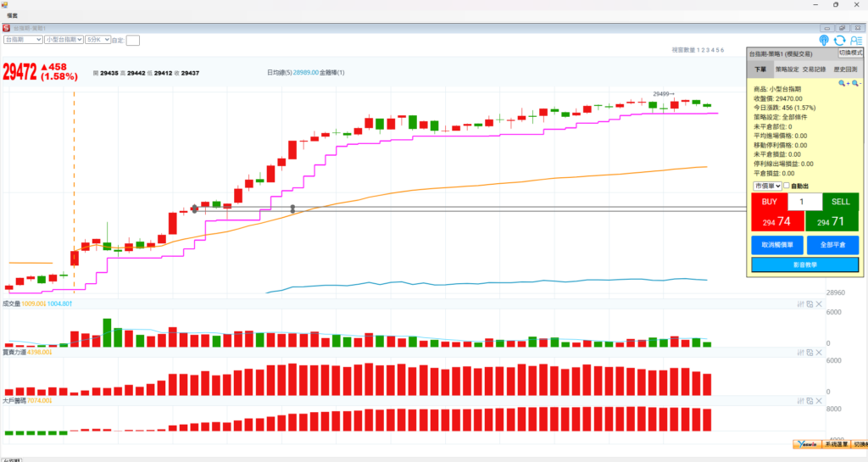This screenshot has height=462, width=868.
Task: Expand the 市價單 order type dropdown
Action: point(766,186)
